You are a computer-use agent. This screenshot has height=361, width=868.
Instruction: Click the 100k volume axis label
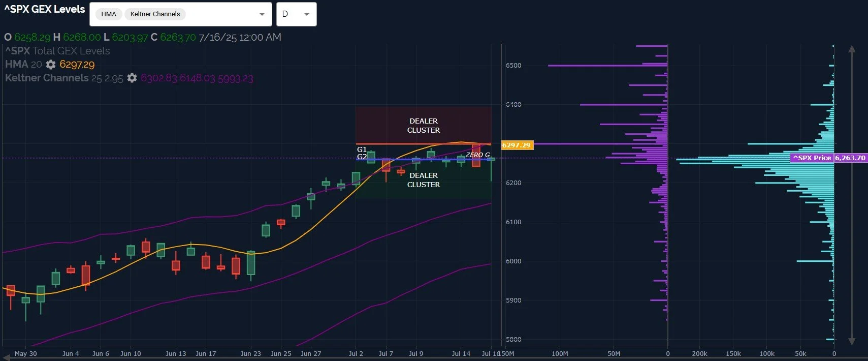(767, 353)
